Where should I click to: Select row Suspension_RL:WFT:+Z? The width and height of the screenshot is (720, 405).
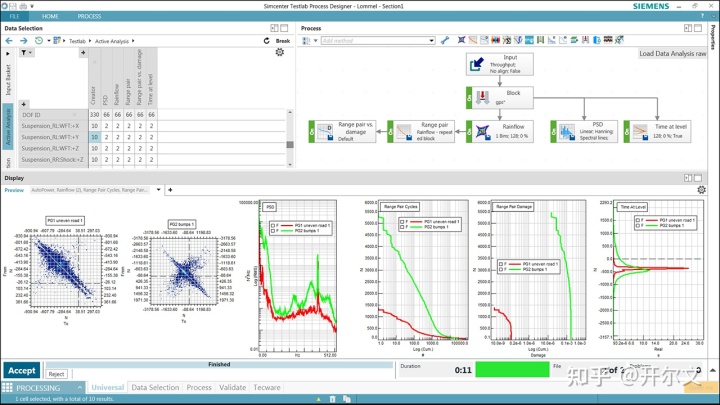51,148
